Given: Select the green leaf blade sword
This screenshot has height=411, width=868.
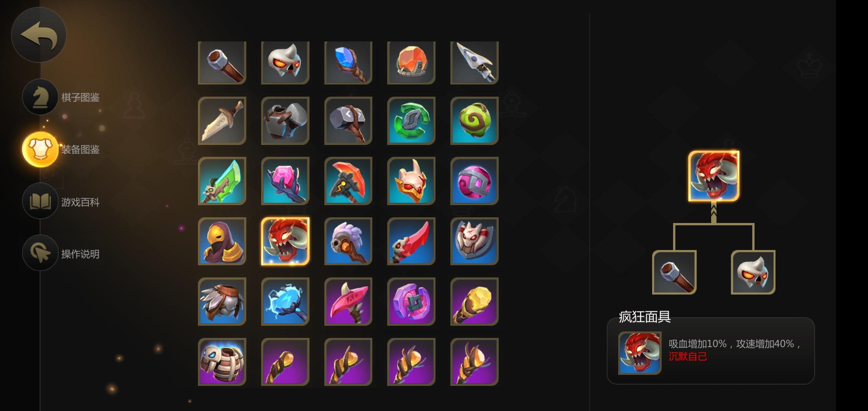Looking at the screenshot, I should (x=222, y=181).
